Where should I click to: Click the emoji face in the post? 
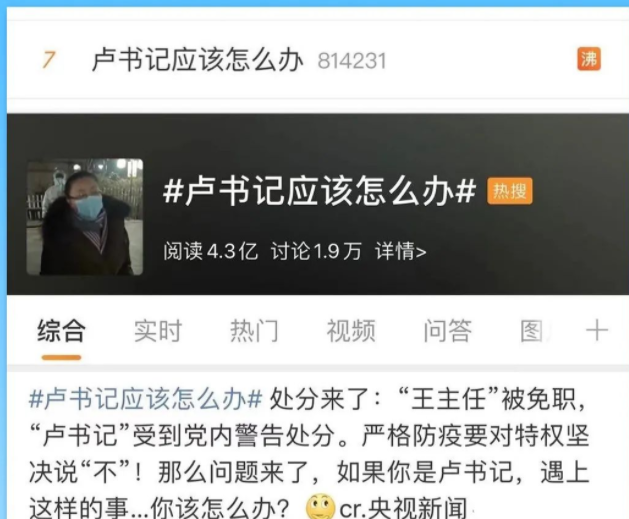pyautogui.click(x=321, y=507)
